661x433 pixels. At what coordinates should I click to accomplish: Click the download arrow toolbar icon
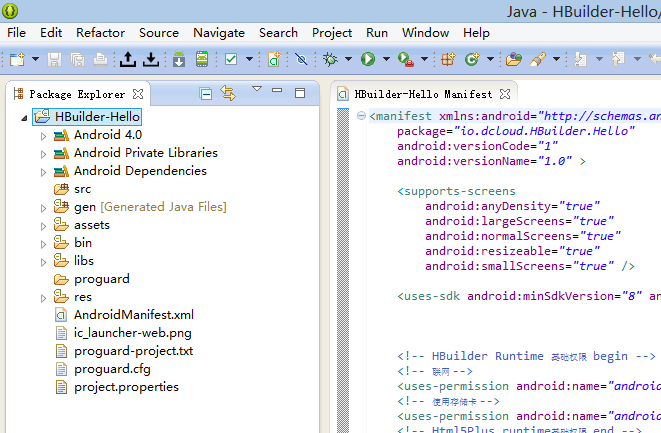point(150,59)
